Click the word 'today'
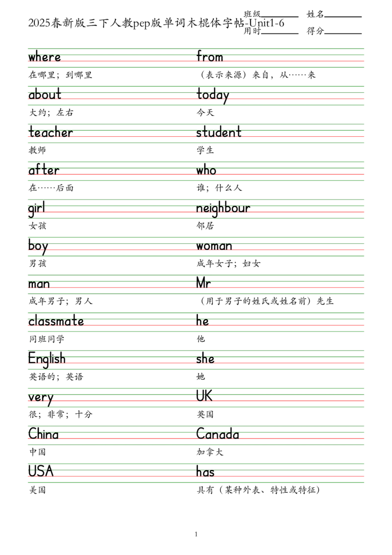The height and width of the screenshot is (555, 392). [x=213, y=95]
